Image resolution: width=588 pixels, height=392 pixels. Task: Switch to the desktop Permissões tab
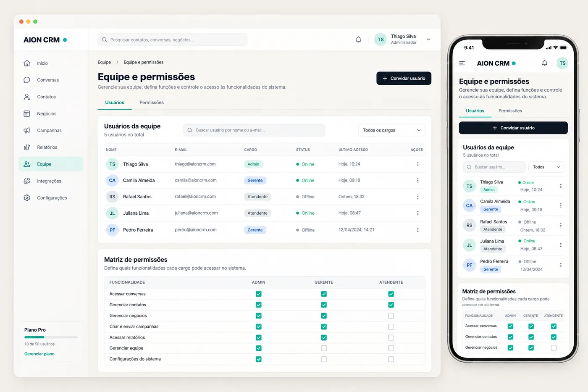point(152,103)
